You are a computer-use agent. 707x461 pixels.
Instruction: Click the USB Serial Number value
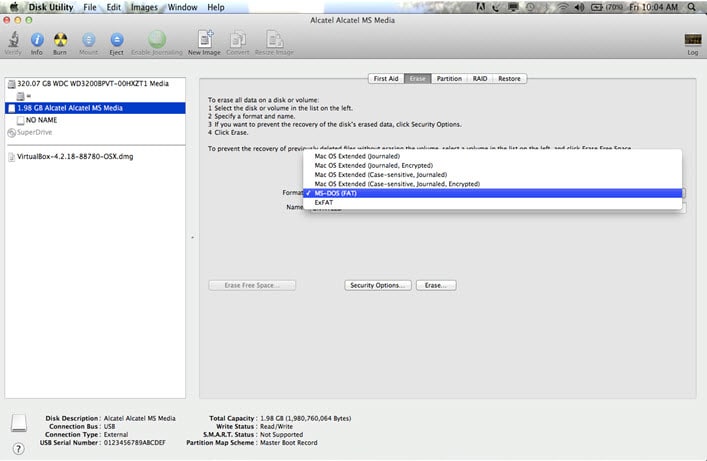(x=134, y=443)
